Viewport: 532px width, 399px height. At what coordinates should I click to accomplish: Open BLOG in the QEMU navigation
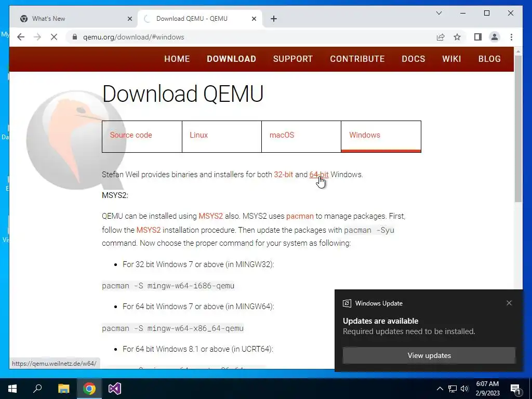(489, 59)
